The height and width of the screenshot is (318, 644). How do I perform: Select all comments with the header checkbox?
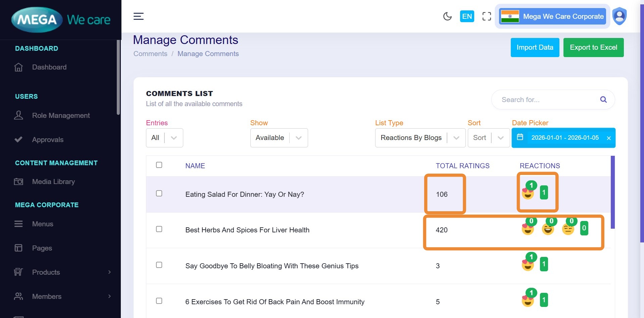pyautogui.click(x=159, y=165)
